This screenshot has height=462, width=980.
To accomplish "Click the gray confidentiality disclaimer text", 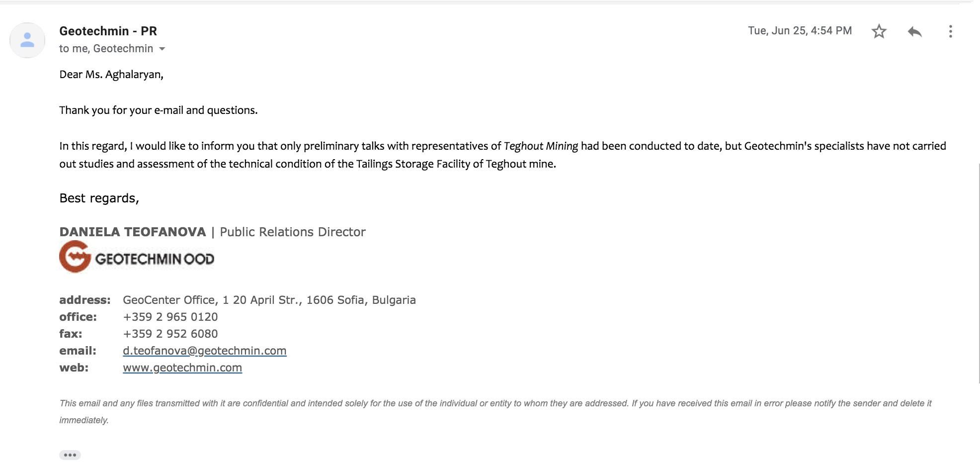I will (495, 411).
